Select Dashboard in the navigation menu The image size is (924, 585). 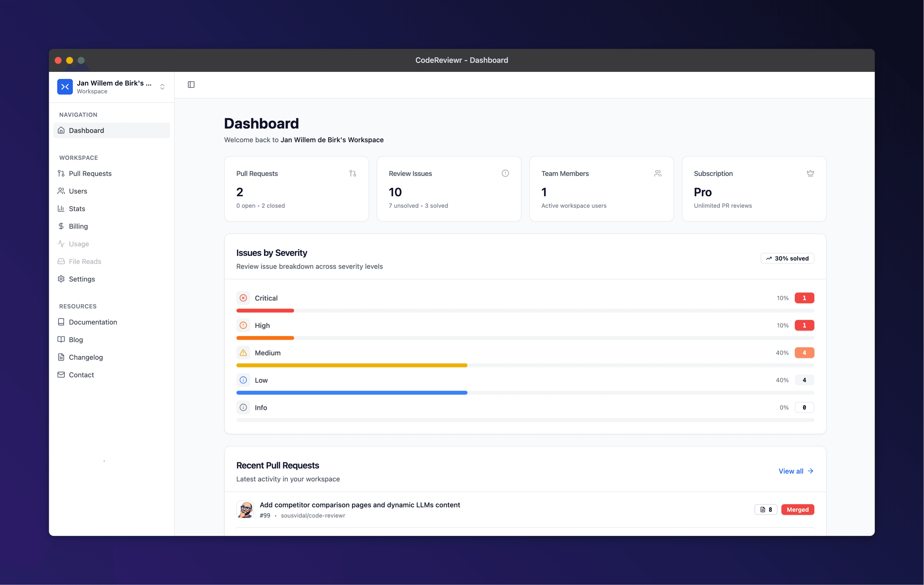[86, 130]
